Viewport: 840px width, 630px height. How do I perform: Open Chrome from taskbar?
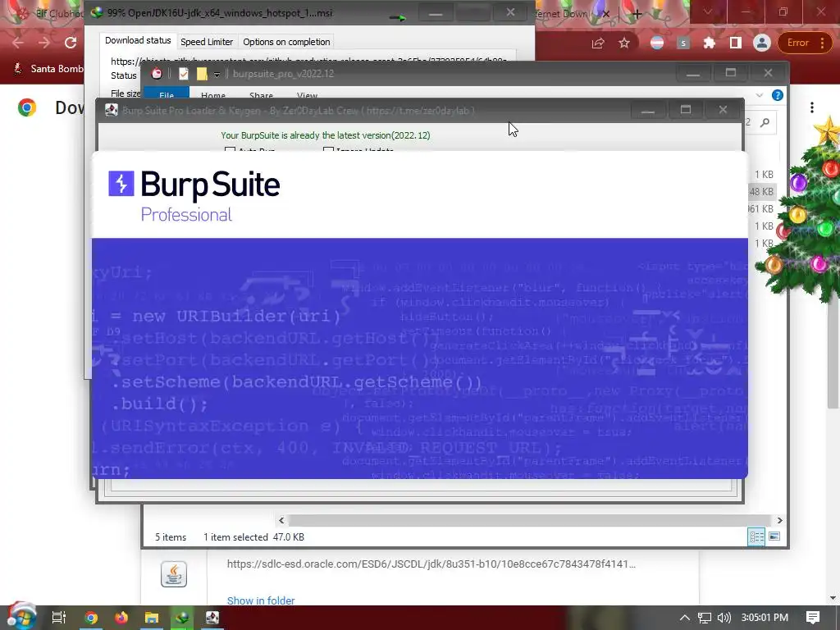click(x=91, y=618)
